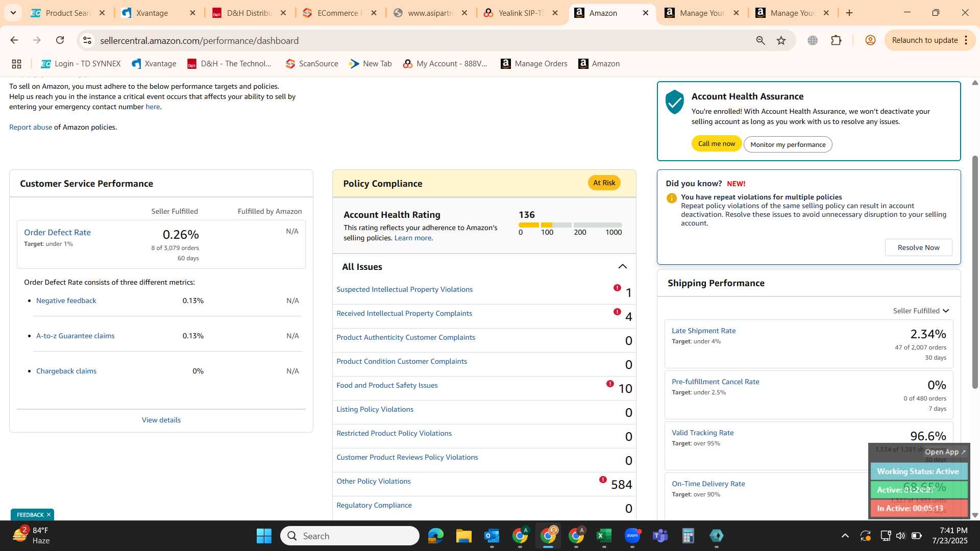The height and width of the screenshot is (551, 980).
Task: Reload the Seller Central page
Action: 60,40
